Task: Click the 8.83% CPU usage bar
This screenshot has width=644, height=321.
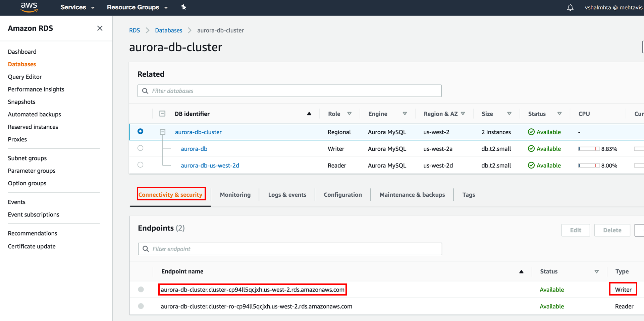Action: (589, 149)
